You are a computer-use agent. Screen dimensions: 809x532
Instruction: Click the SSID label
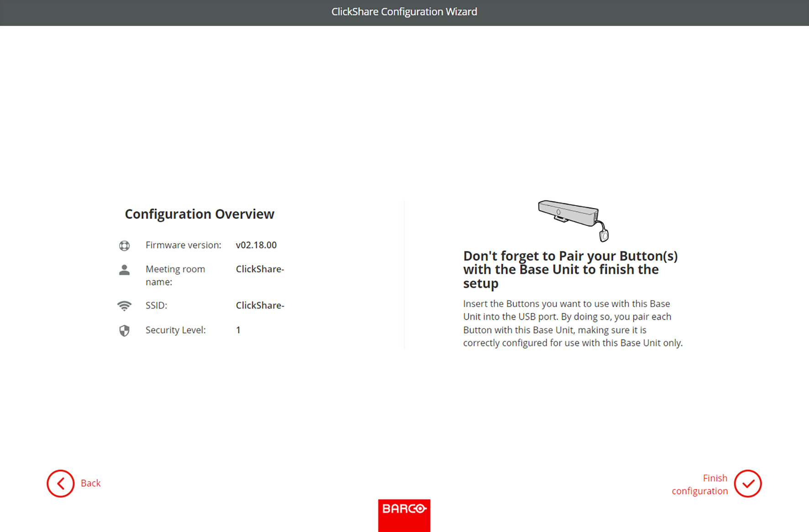click(156, 305)
